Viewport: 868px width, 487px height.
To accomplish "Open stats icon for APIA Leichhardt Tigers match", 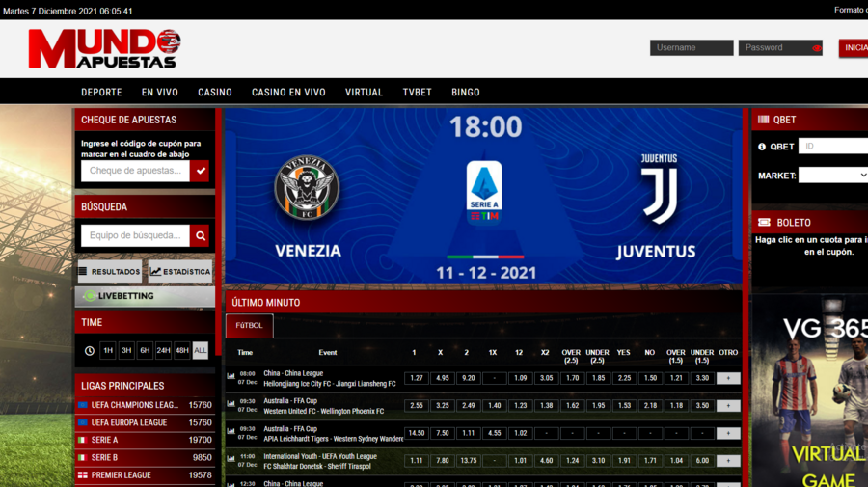I will coord(231,431).
